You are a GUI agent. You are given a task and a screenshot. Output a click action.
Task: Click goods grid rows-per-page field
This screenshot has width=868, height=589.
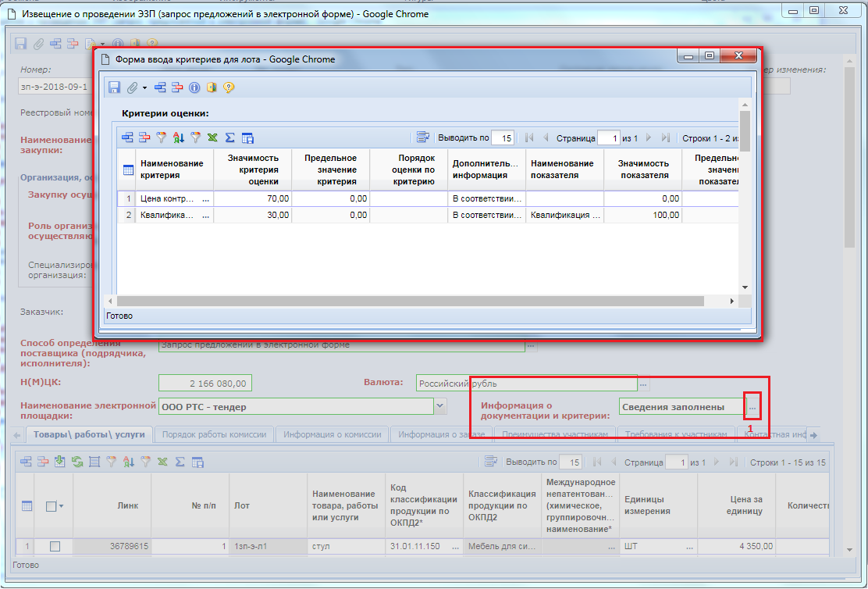571,462
